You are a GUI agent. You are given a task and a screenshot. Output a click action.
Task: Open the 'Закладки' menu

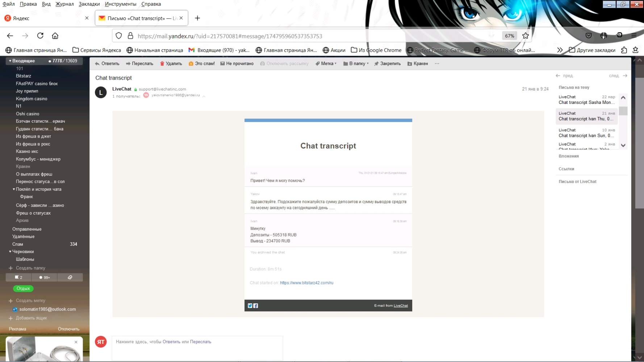coord(89,4)
